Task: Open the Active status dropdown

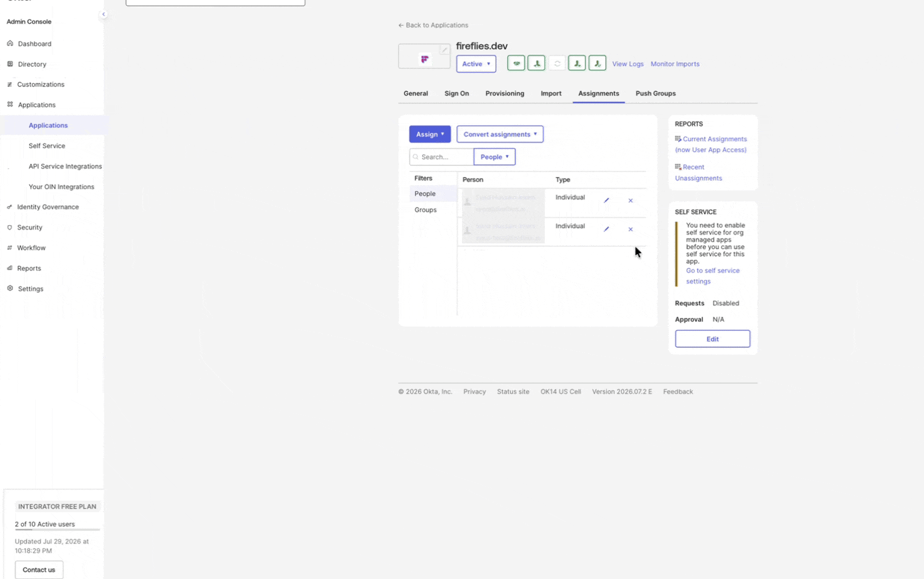Action: click(476, 64)
